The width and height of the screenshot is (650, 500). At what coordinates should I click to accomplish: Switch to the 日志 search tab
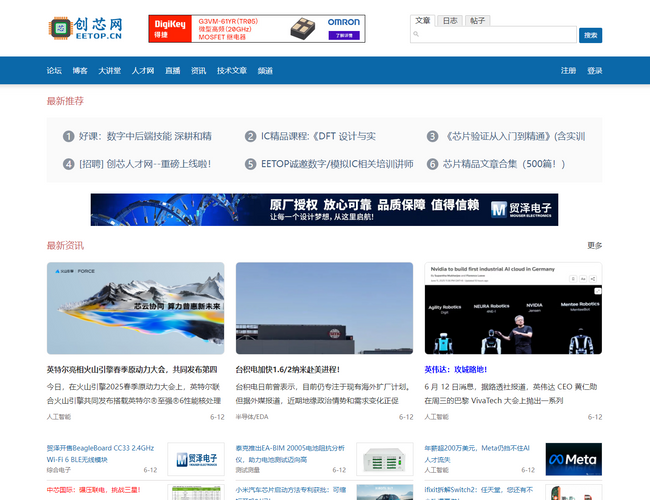(x=450, y=20)
